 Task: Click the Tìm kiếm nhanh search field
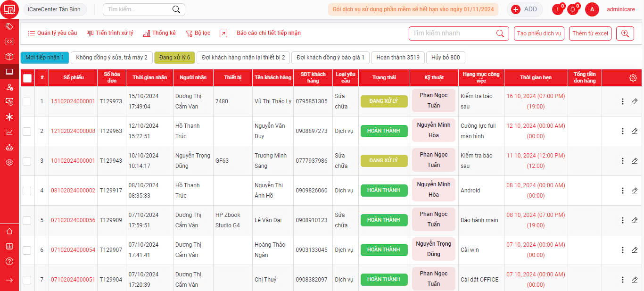(453, 33)
